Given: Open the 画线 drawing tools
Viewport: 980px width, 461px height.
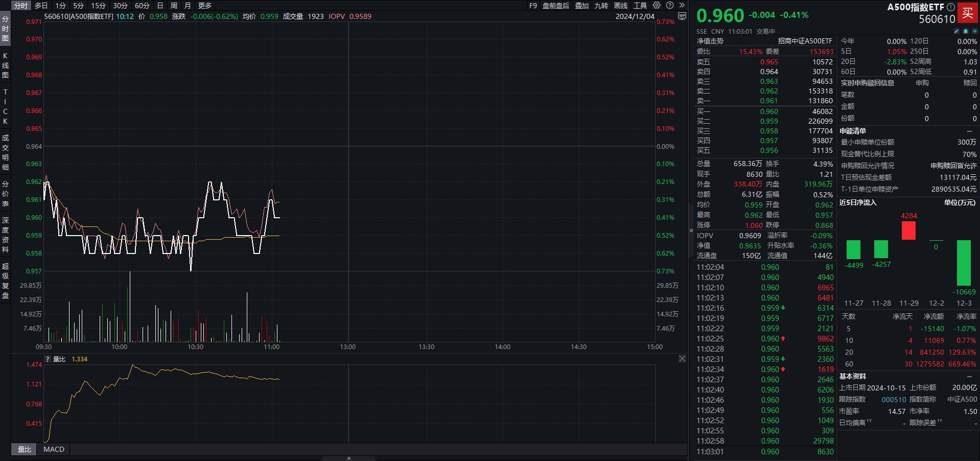Looking at the screenshot, I should (x=621, y=6).
